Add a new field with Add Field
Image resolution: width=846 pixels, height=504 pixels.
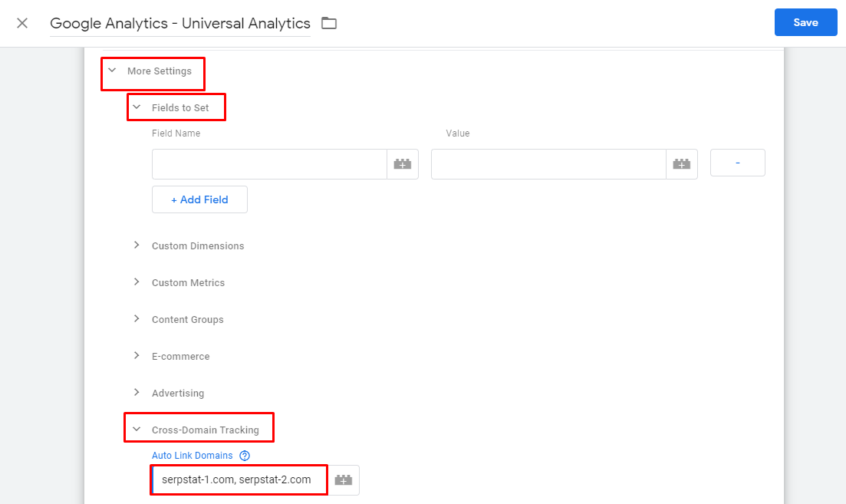pos(199,199)
